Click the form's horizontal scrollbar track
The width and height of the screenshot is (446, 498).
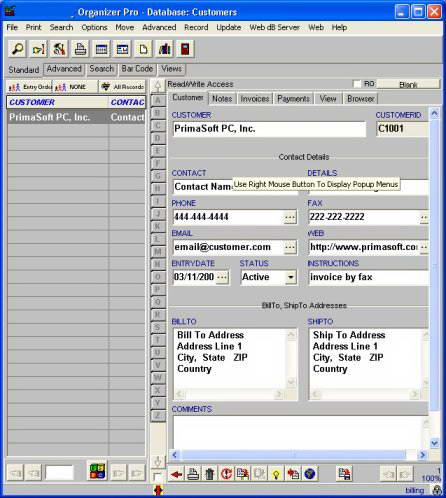pos(293,455)
